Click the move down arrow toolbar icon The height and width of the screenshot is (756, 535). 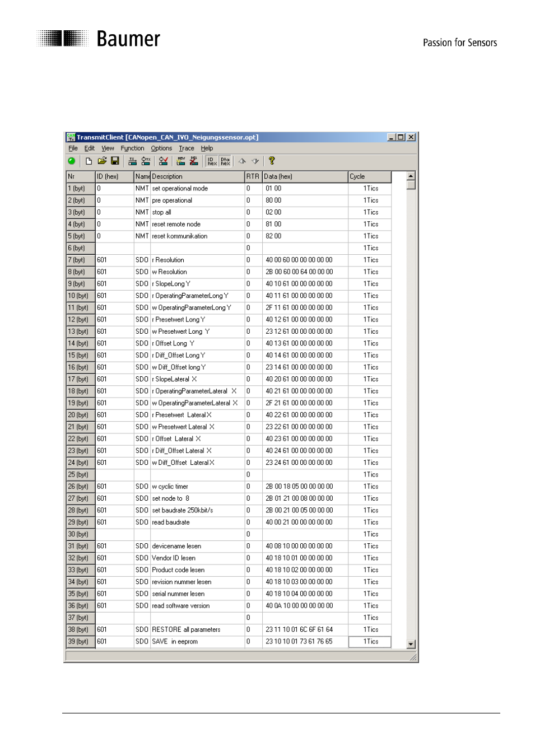[255, 161]
